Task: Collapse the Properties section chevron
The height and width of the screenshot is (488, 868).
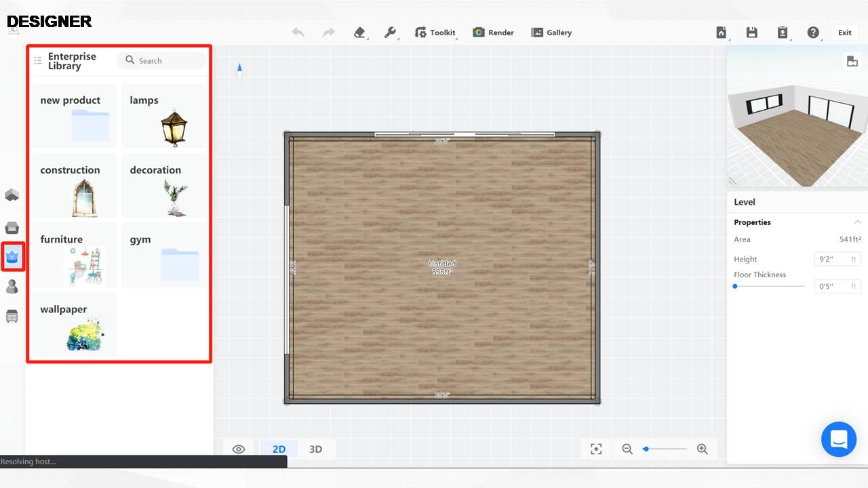Action: (x=857, y=222)
